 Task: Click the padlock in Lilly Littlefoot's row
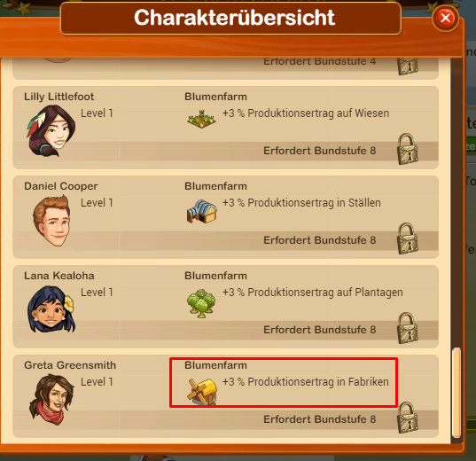(x=408, y=149)
